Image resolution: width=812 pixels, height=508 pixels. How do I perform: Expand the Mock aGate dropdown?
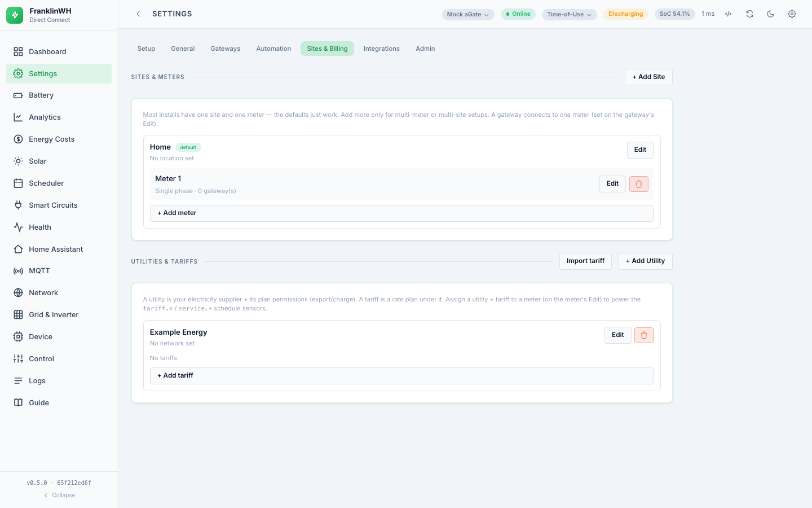click(468, 15)
